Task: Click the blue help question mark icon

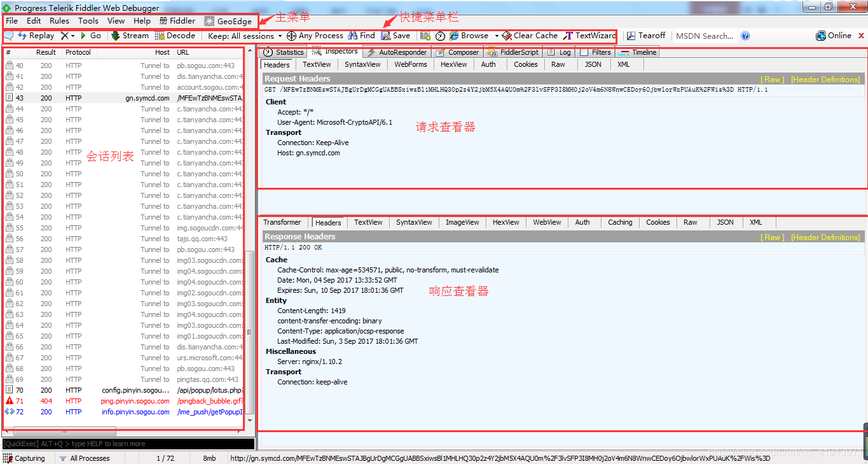Action: point(745,36)
